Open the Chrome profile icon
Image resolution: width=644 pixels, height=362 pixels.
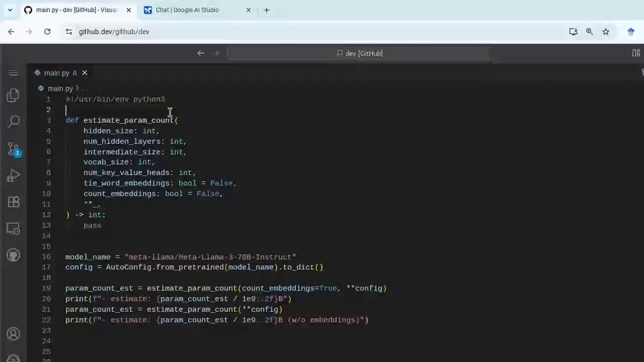[x=631, y=32]
